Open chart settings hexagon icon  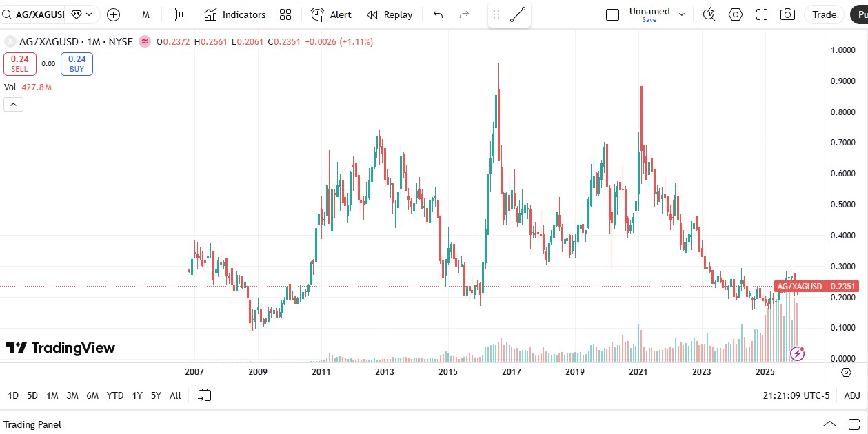[x=736, y=14]
